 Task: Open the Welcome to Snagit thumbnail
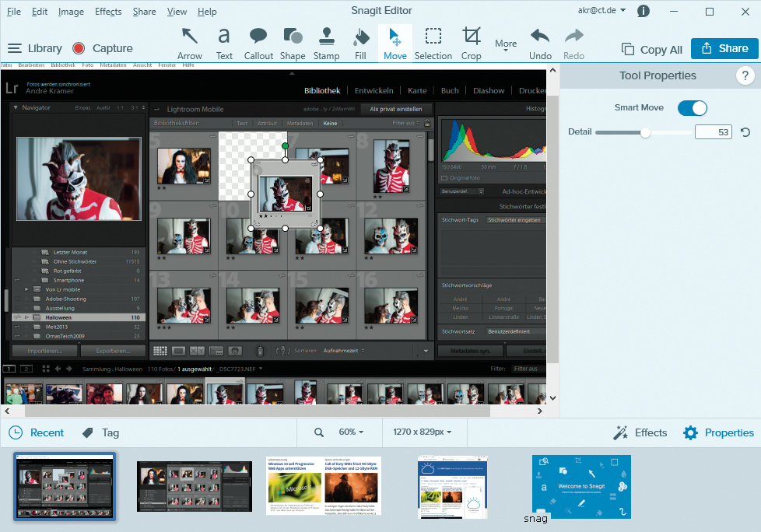581,487
